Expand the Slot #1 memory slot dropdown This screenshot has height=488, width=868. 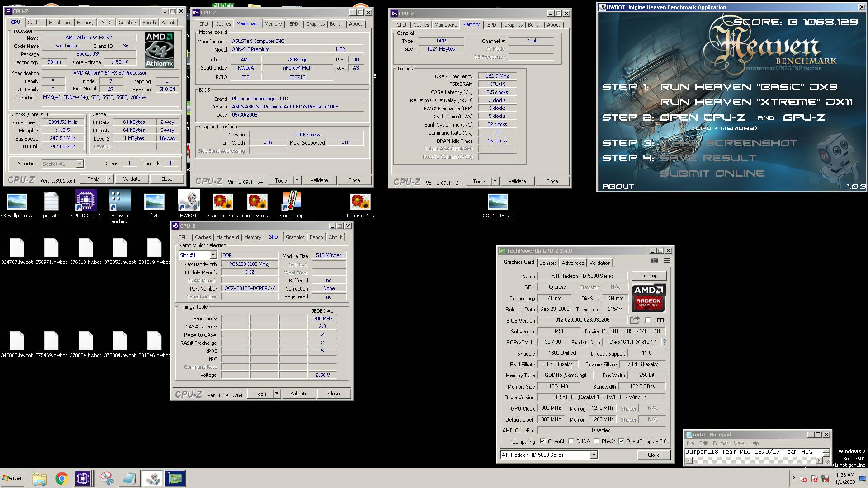[x=213, y=255]
